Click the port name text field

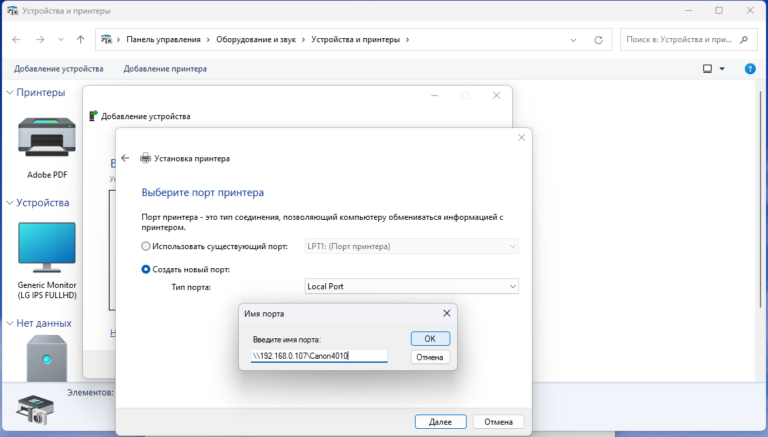(318, 356)
